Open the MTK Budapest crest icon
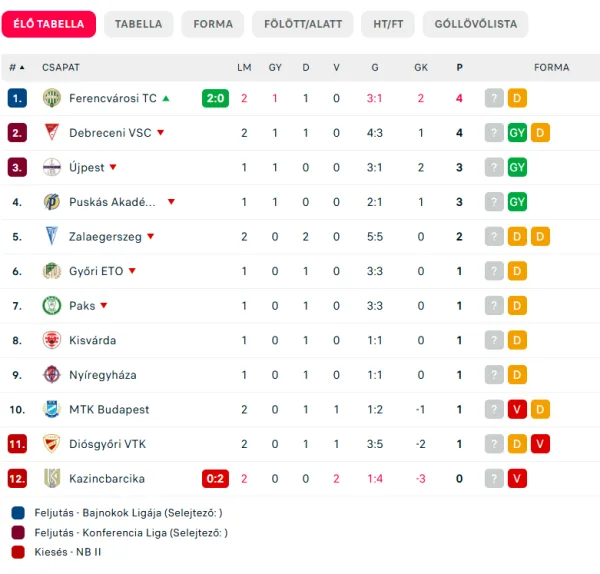Screen dimensions: 600x574 (x=52, y=409)
